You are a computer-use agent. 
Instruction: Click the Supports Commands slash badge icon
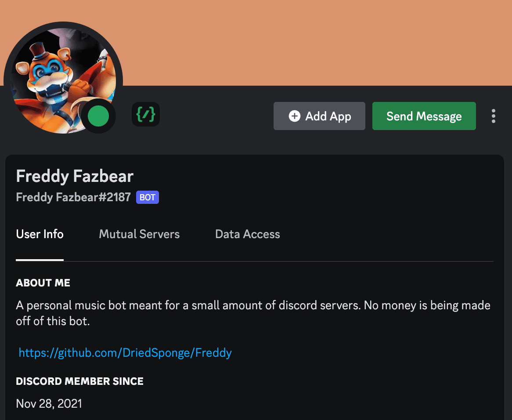coord(146,115)
